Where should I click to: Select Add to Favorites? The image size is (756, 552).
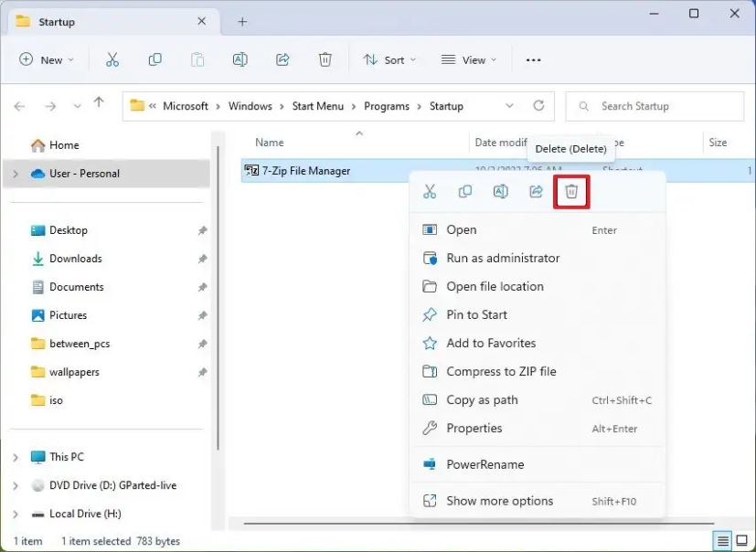tap(538, 344)
